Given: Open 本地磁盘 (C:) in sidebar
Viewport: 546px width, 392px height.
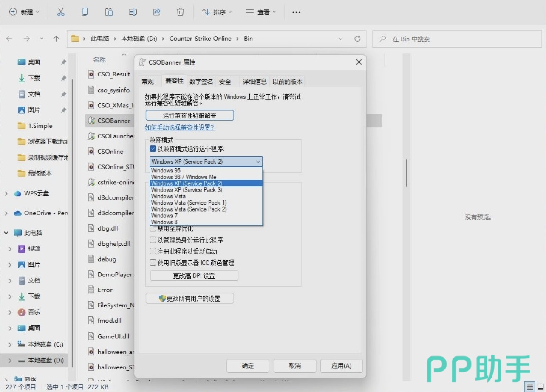Looking at the screenshot, I should tap(45, 344).
